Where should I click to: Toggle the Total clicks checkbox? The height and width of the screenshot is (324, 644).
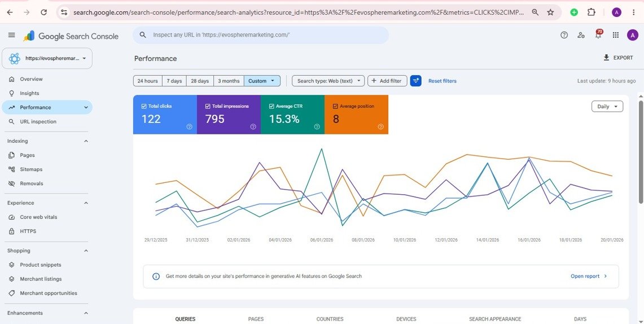pyautogui.click(x=144, y=106)
